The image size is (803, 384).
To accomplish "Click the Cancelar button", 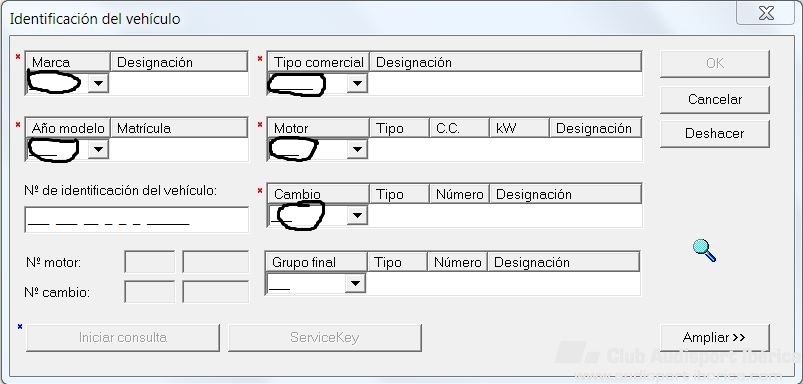I will pos(715,99).
